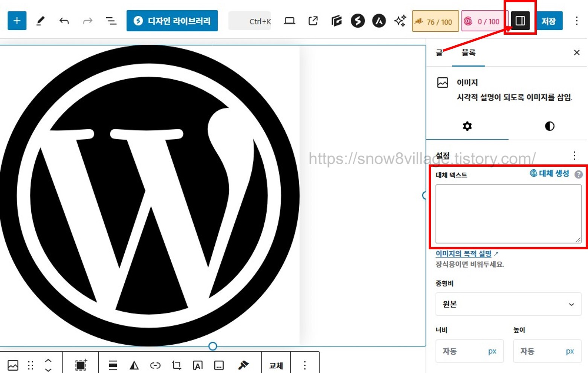This screenshot has width=588, height=373.
Task: Add text over image icon
Action: click(197, 365)
